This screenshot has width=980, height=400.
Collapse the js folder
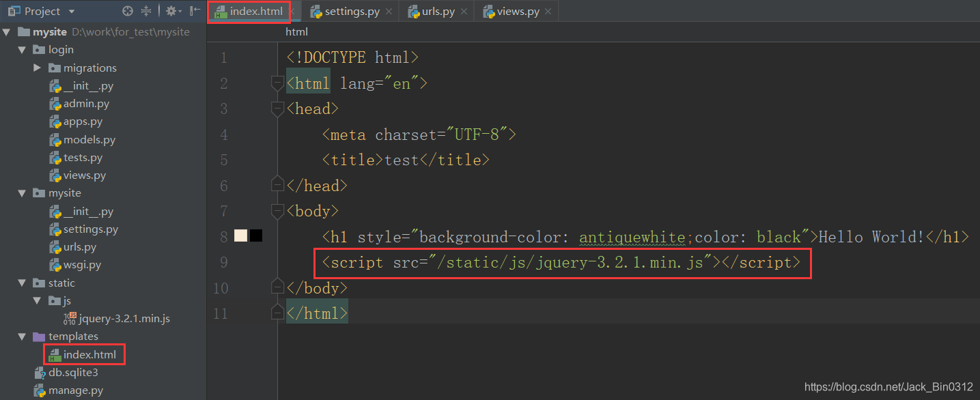tap(38, 300)
